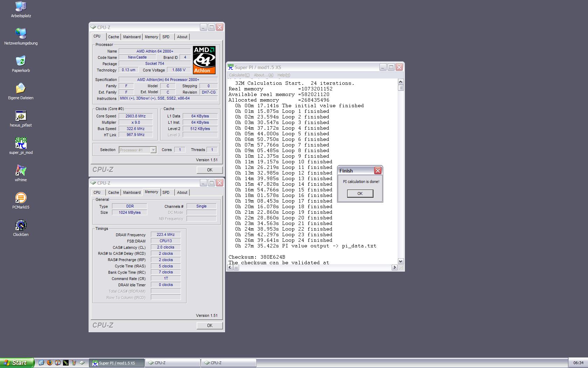Image resolution: width=588 pixels, height=368 pixels.
Task: Click the taskbar clock showing 06:34
Action: click(x=578, y=363)
